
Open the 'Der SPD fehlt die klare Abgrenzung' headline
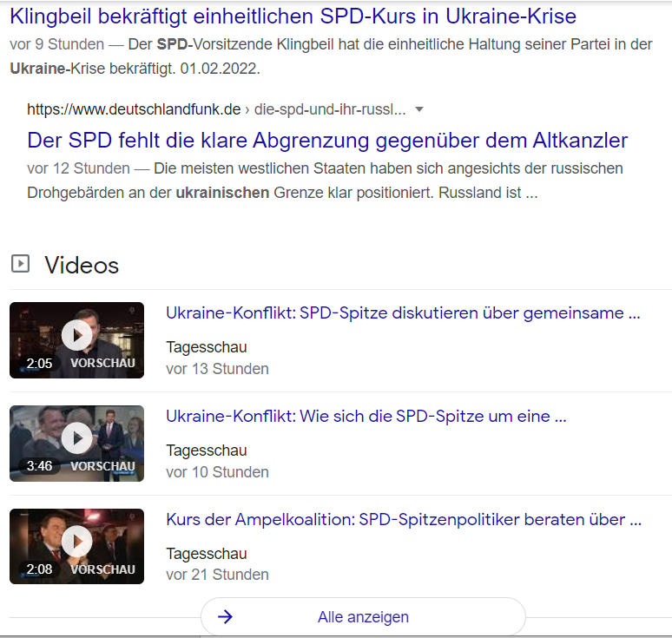coord(327,141)
